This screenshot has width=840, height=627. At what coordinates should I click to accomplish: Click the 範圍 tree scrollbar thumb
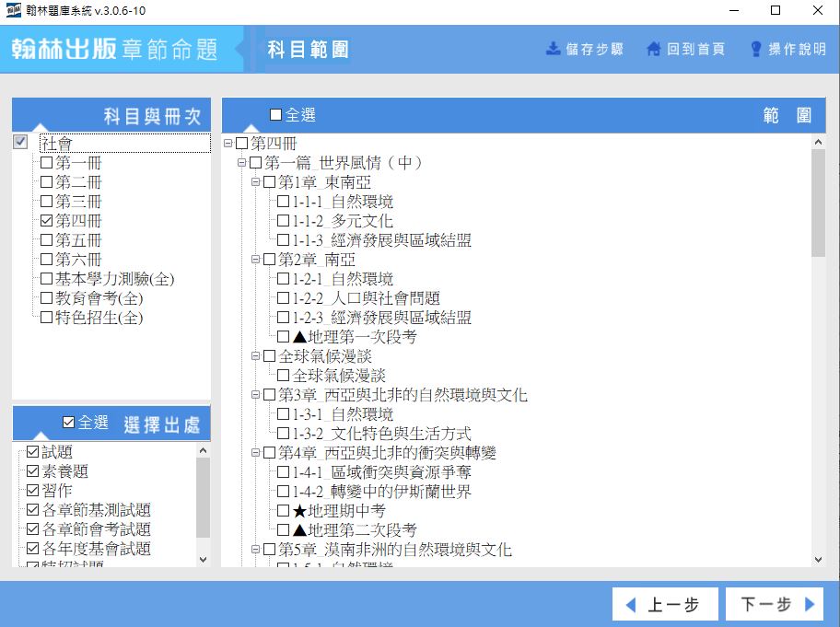818,203
